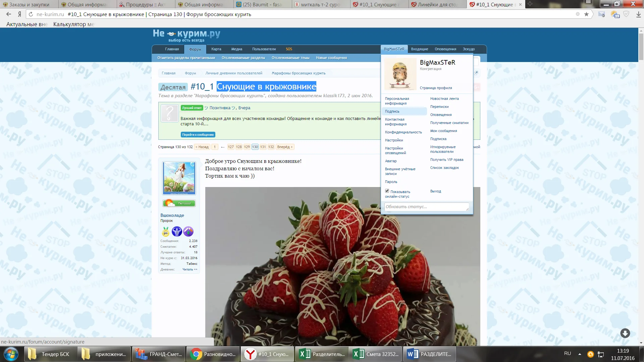Expand the BigMaxSTeR account dropdown

click(394, 49)
